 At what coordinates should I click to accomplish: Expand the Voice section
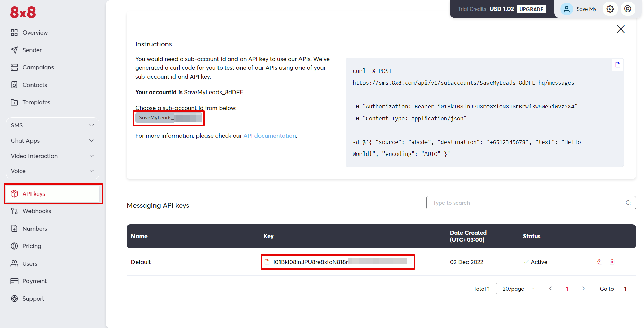click(53, 171)
